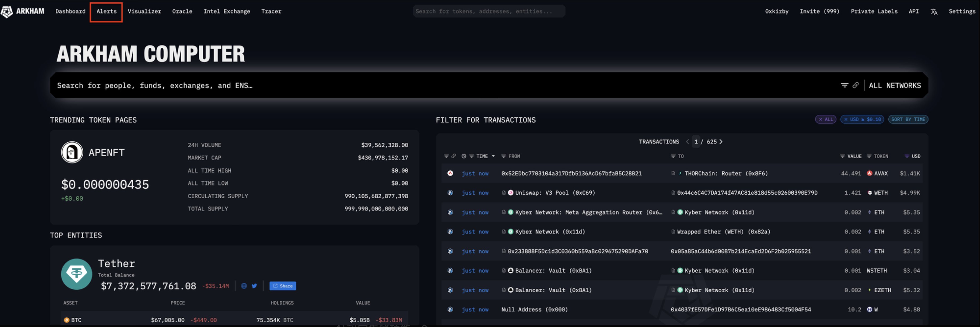Click the Share button for Tether
The height and width of the screenshot is (327, 980).
click(283, 286)
